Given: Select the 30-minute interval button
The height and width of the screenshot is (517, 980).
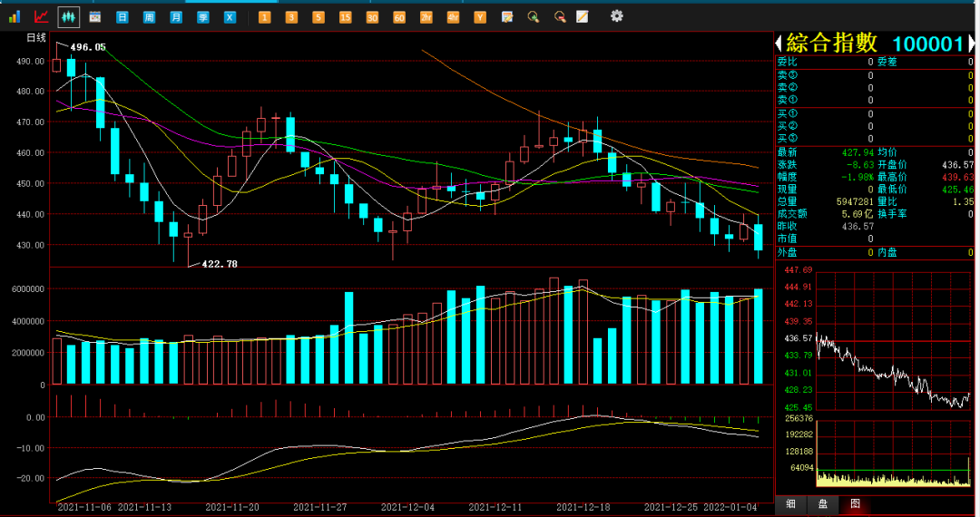Looking at the screenshot, I should tap(372, 17).
